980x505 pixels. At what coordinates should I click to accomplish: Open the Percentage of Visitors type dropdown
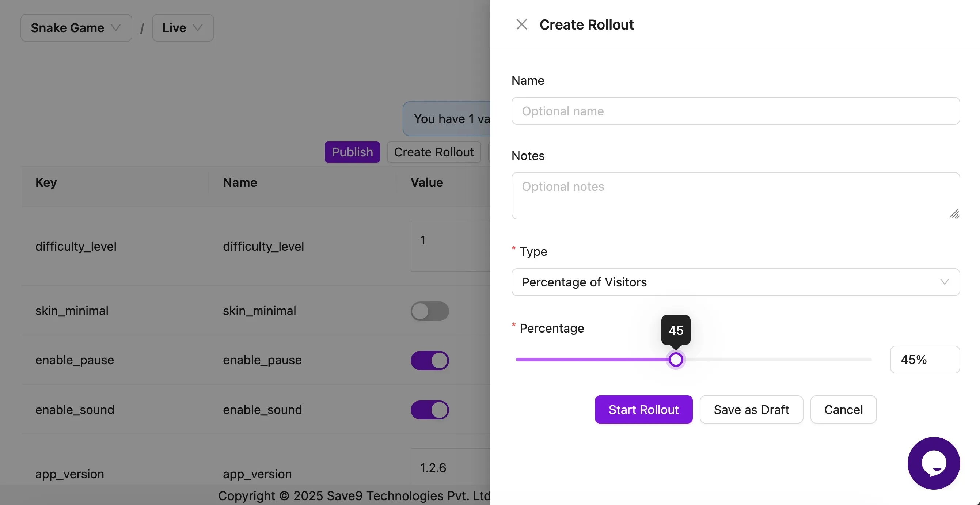[736, 282]
